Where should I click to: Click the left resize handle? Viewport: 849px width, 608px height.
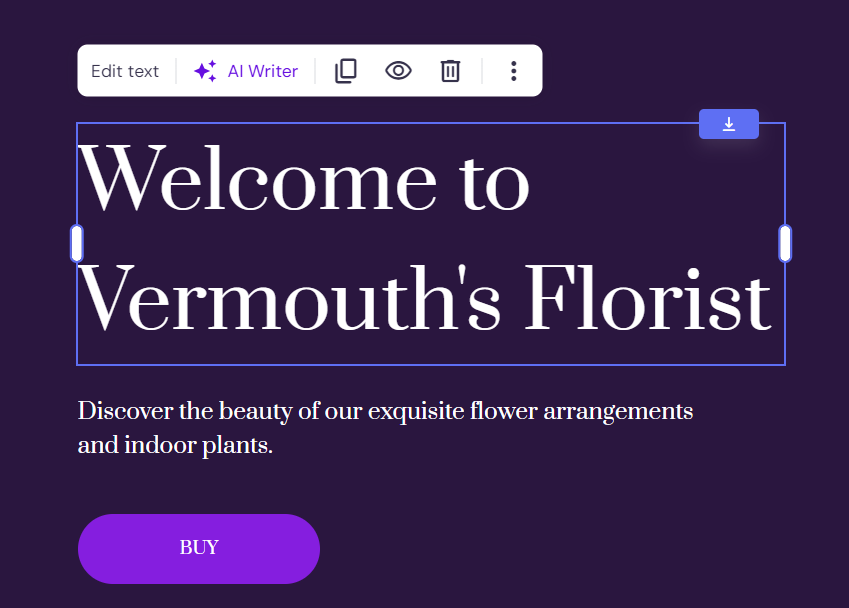(77, 244)
